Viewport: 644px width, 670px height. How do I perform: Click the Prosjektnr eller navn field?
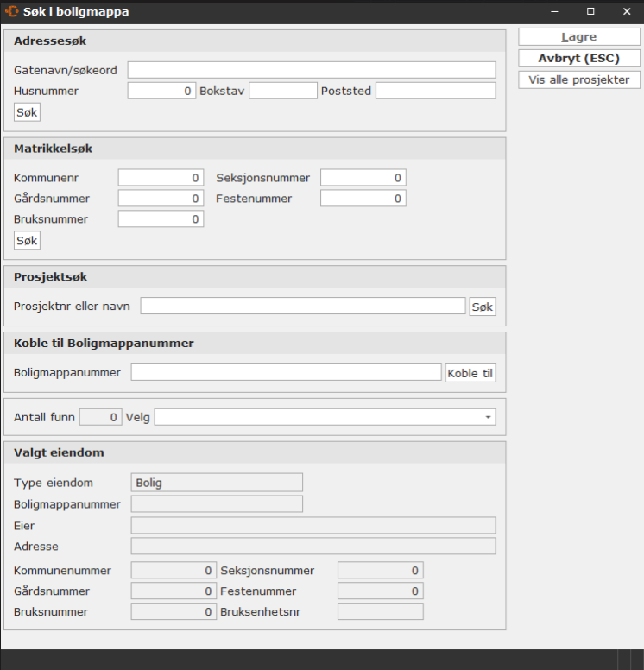click(x=303, y=306)
